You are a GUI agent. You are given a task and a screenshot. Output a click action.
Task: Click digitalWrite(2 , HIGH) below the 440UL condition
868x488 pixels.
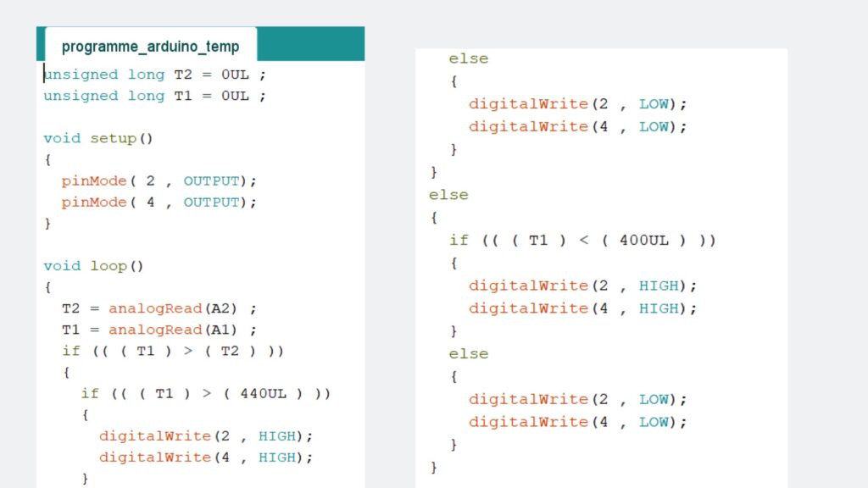click(x=206, y=435)
